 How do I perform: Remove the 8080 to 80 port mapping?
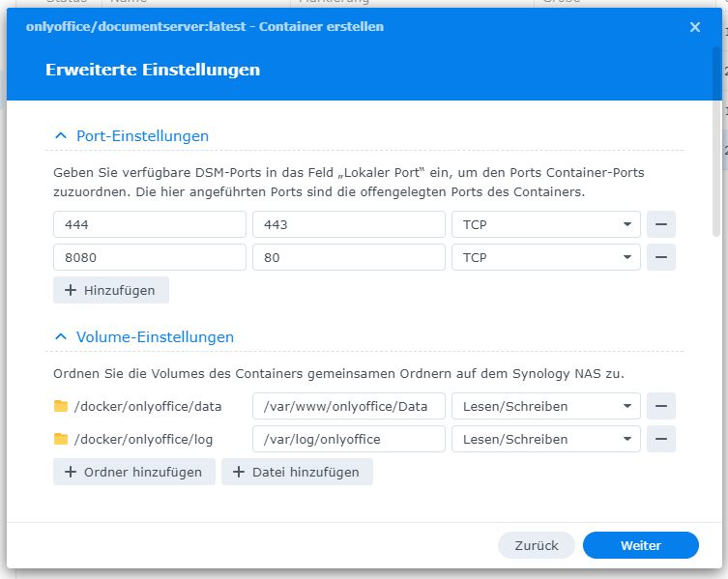click(661, 257)
